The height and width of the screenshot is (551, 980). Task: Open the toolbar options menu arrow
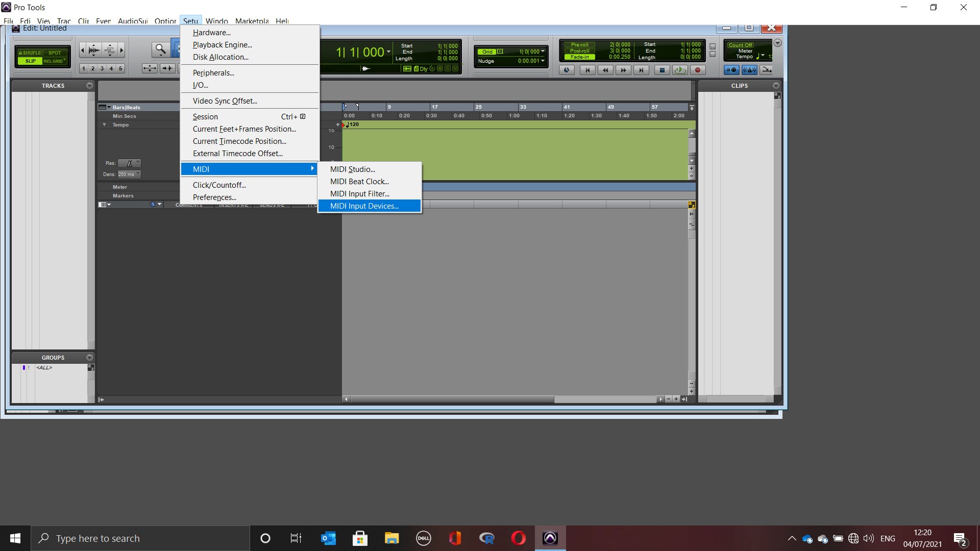[x=777, y=43]
